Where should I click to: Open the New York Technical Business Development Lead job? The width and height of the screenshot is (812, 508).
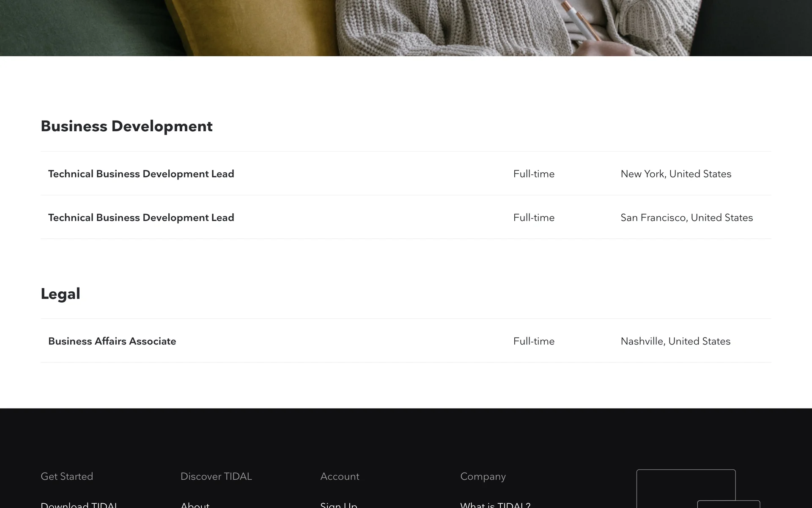point(141,174)
